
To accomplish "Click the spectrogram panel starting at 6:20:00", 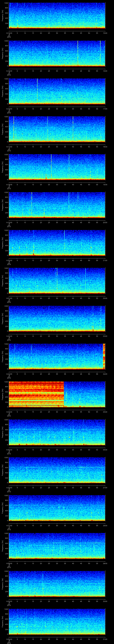I will point(57,243).
